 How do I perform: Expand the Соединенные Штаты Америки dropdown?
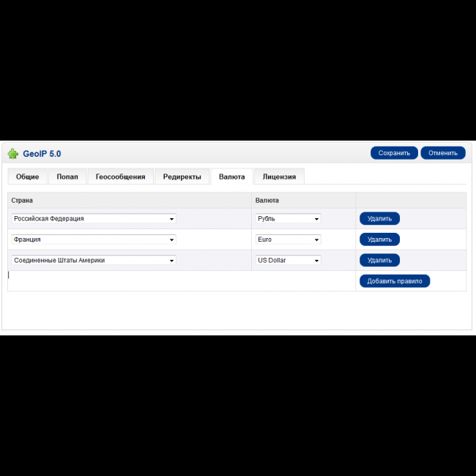94,260
